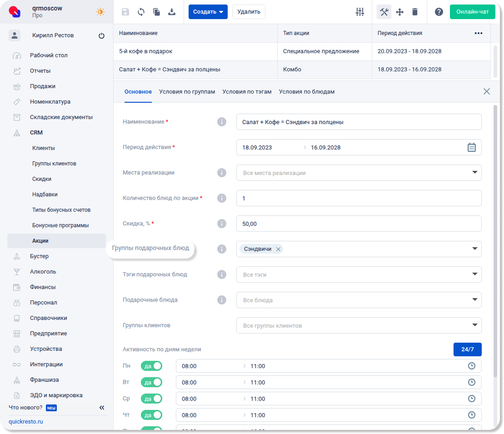Toggle the sun theme icon

[100, 12]
